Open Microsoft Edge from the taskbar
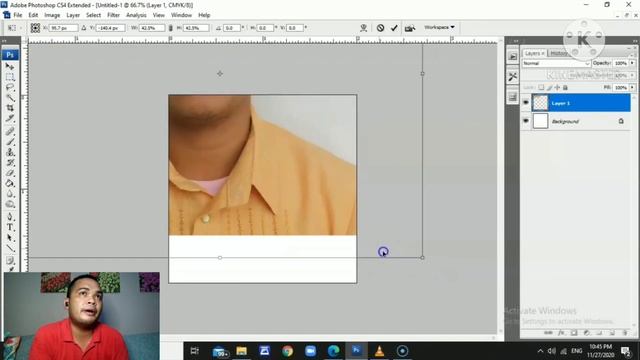Screen dimensions: 640x360 pos(333,351)
